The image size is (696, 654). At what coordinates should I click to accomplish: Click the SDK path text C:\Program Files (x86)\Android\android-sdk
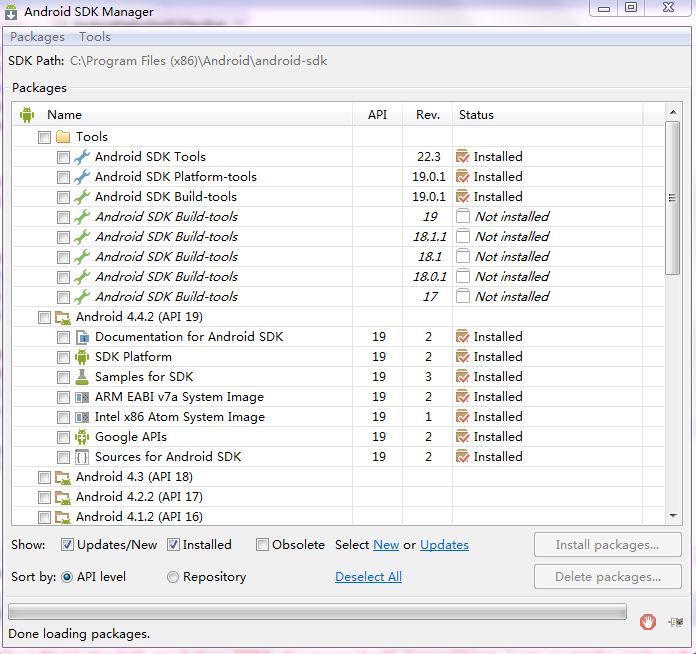coord(198,61)
